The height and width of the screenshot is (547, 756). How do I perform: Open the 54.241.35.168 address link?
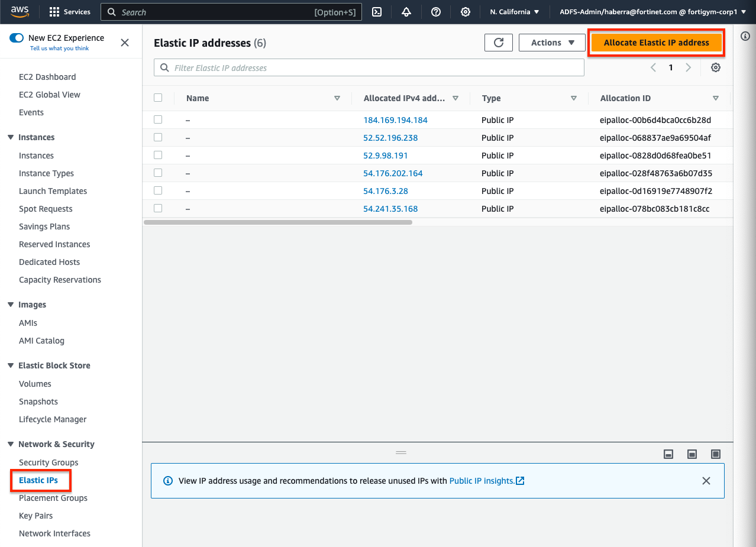[390, 209]
